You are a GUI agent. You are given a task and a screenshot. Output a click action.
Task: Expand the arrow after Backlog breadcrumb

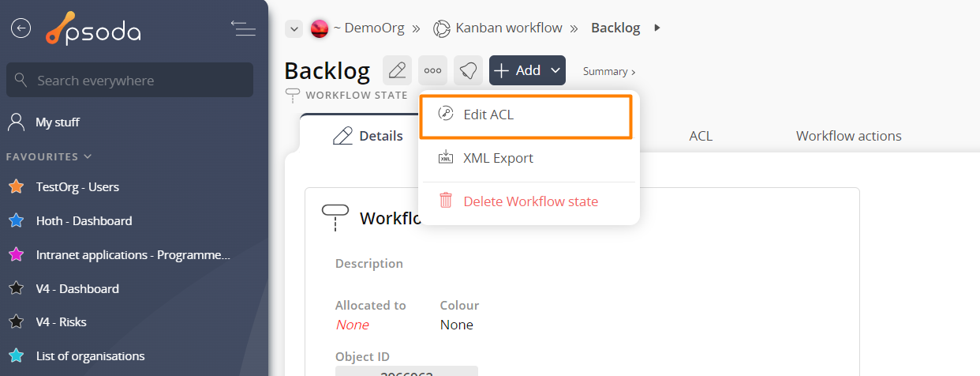(x=657, y=28)
